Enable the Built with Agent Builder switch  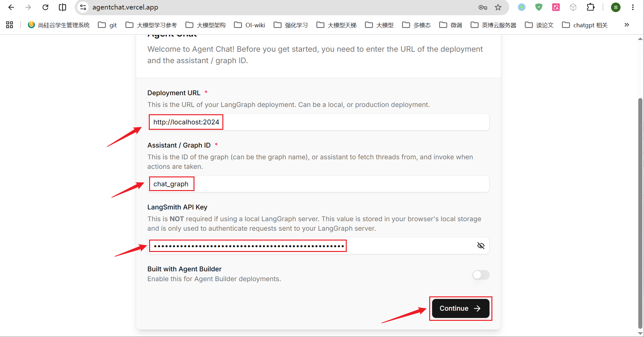[x=481, y=275]
